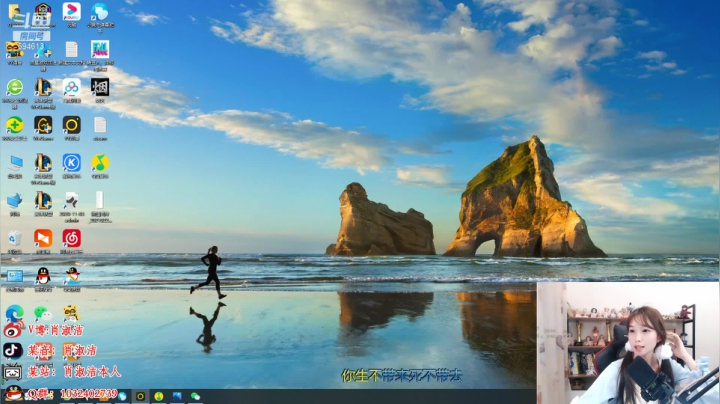Open the WeChat desktop shortcut
This screenshot has height=404, width=720.
pos(43,314)
